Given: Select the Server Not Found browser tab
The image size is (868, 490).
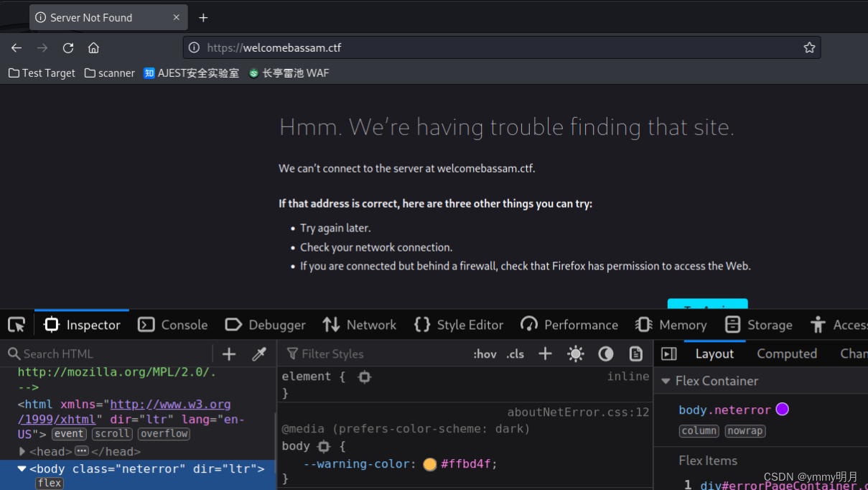Looking at the screenshot, I should [x=108, y=17].
